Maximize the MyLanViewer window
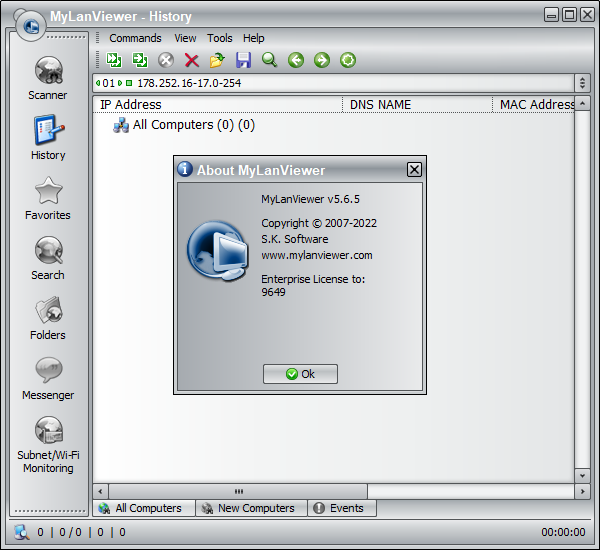The width and height of the screenshot is (600, 550). pos(569,15)
